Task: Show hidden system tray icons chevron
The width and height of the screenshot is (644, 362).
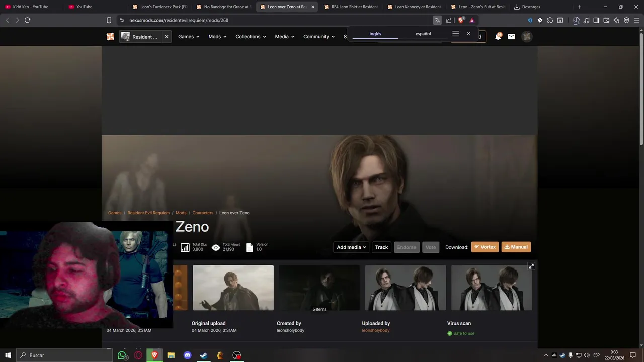Action: click(546, 355)
